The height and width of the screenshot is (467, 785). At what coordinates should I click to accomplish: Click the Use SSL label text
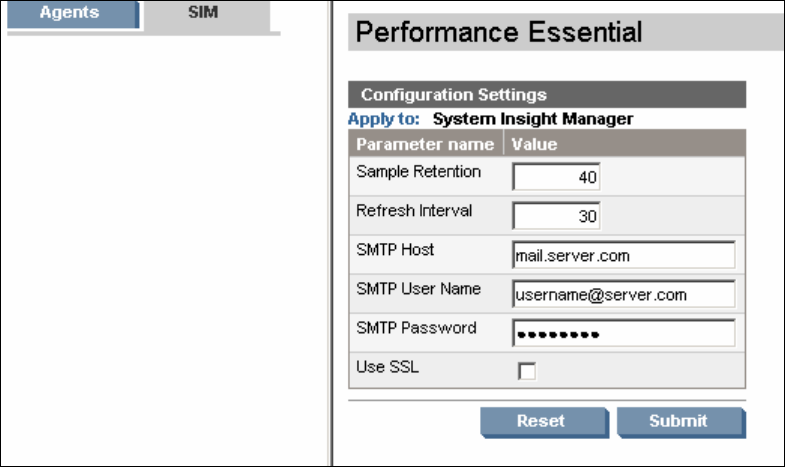tap(385, 367)
